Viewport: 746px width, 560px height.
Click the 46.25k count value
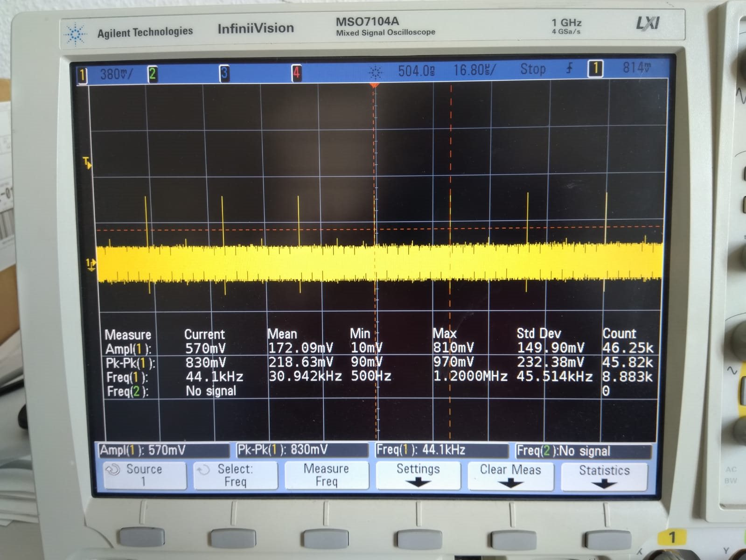click(x=628, y=348)
